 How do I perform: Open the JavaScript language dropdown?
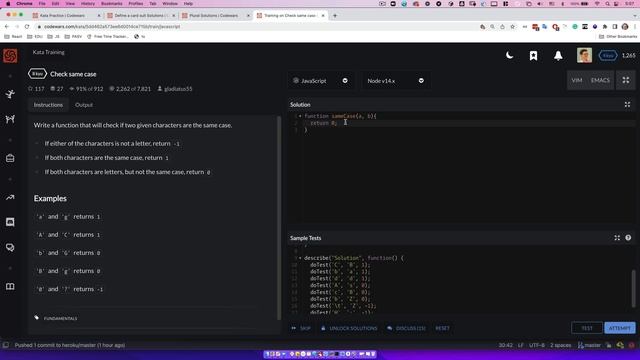(320, 81)
